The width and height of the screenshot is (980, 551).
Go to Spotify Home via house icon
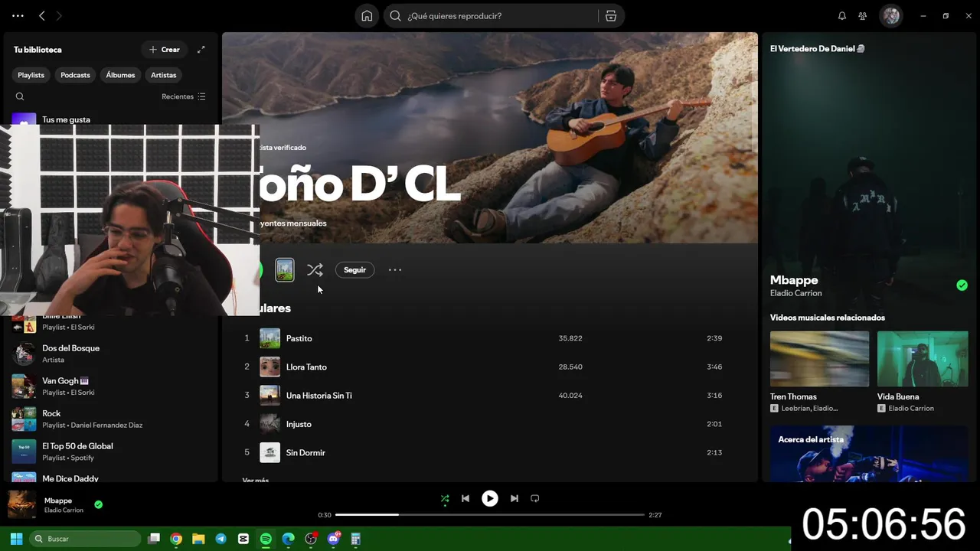[367, 16]
